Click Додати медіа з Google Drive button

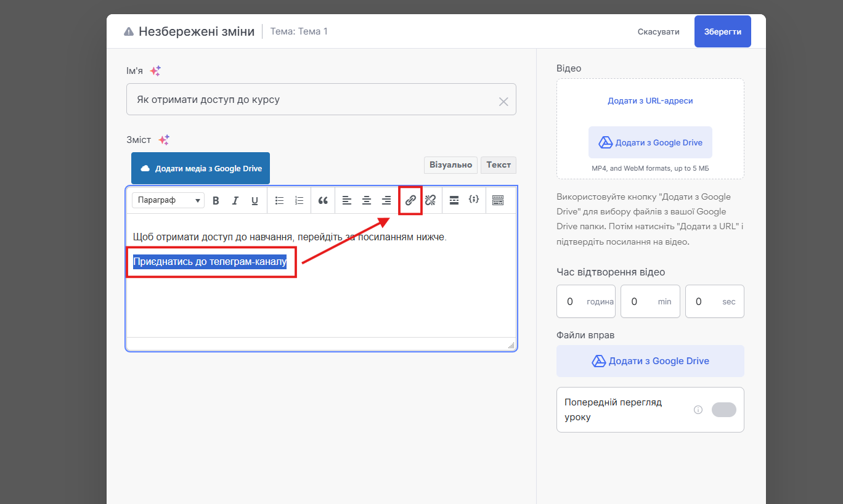(200, 168)
